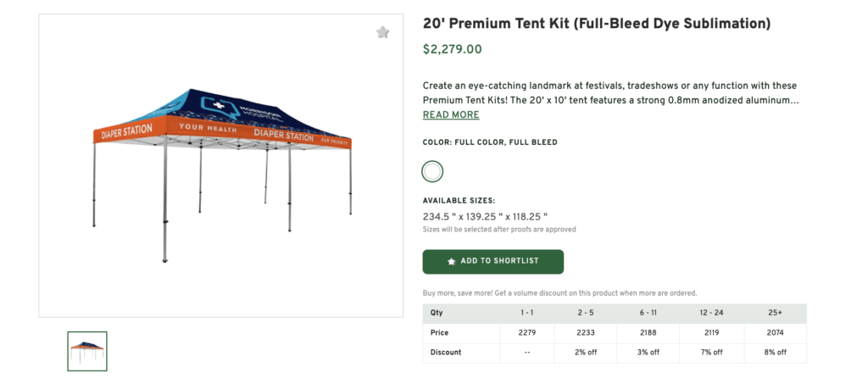Select the full color white swatch
Image resolution: width=868 pixels, height=378 pixels.
coord(432,172)
